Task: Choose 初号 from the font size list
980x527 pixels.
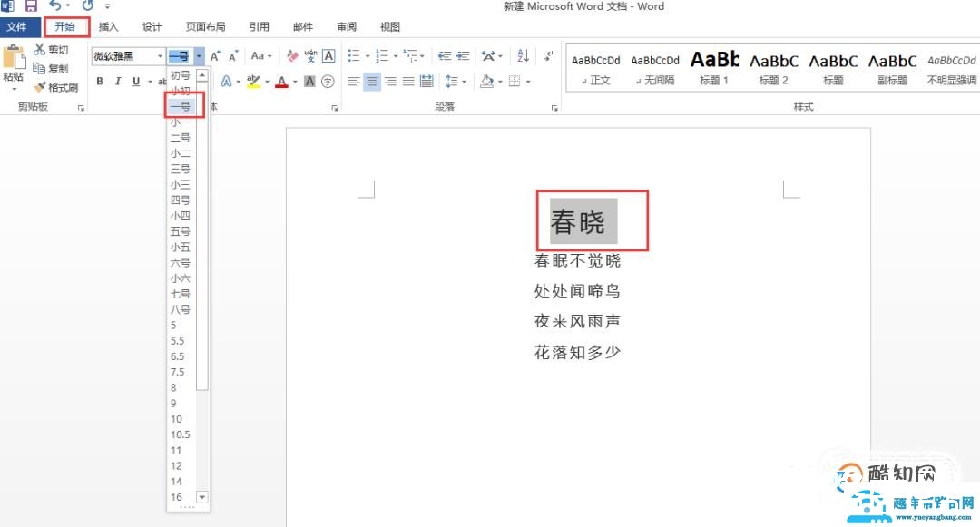Action: point(180,75)
